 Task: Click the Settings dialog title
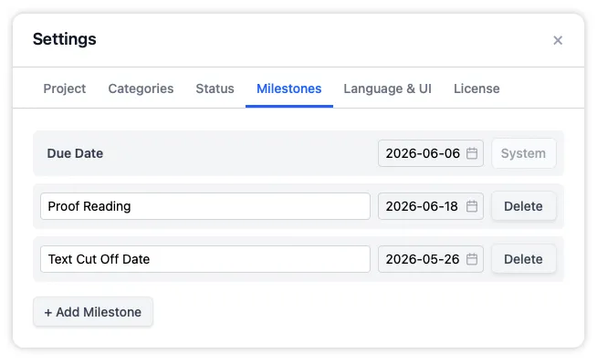point(64,39)
